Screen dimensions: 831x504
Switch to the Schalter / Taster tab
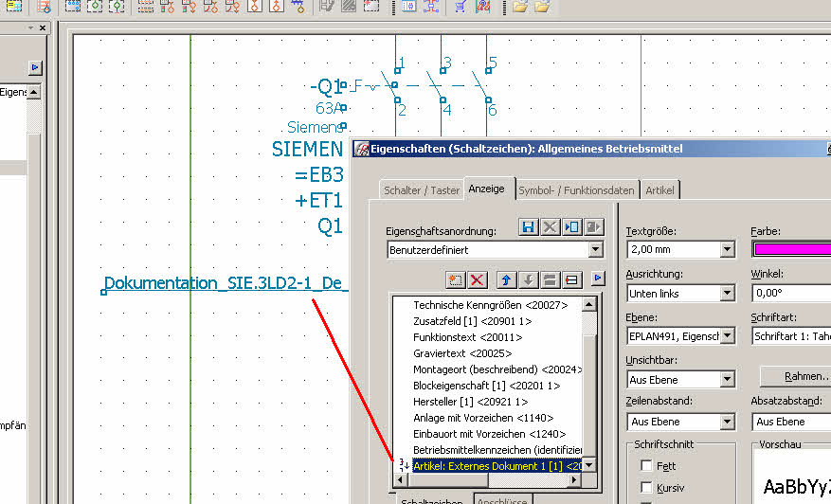pyautogui.click(x=422, y=190)
